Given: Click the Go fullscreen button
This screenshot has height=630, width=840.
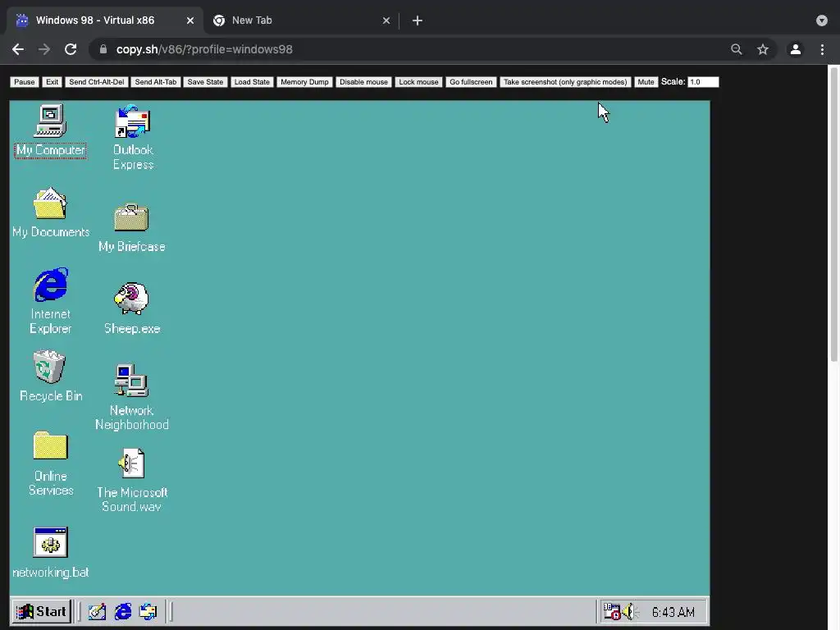Looking at the screenshot, I should click(471, 82).
